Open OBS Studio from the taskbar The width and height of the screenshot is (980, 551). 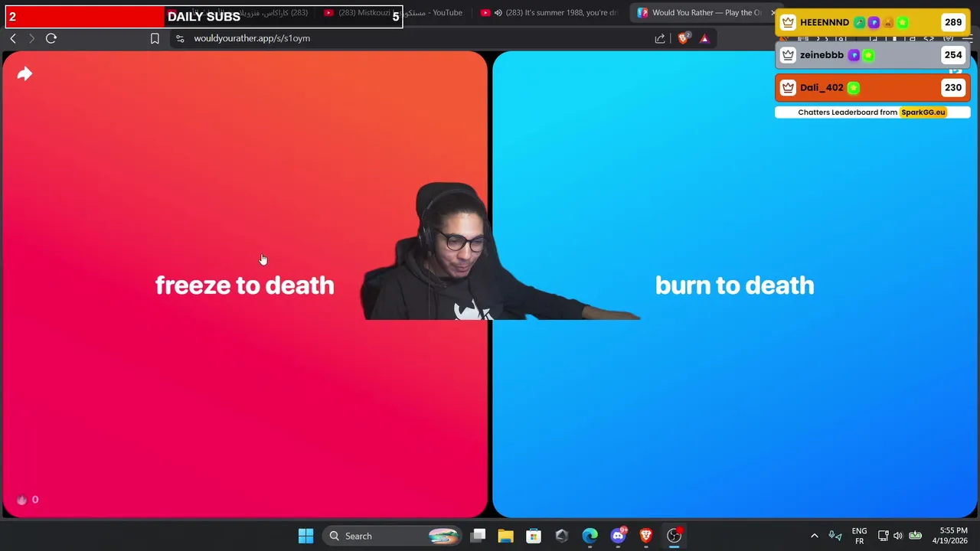tap(674, 536)
